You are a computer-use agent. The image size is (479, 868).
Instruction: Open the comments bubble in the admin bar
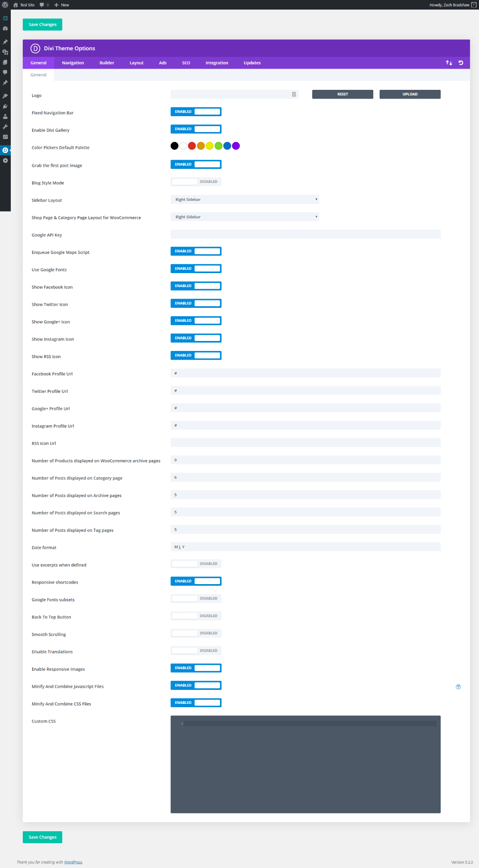click(x=42, y=5)
